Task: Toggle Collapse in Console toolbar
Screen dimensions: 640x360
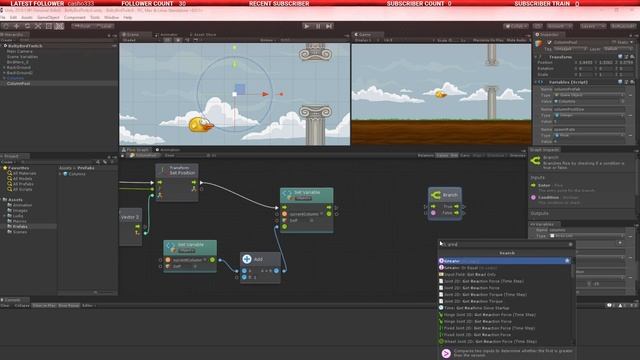Action: point(22,305)
